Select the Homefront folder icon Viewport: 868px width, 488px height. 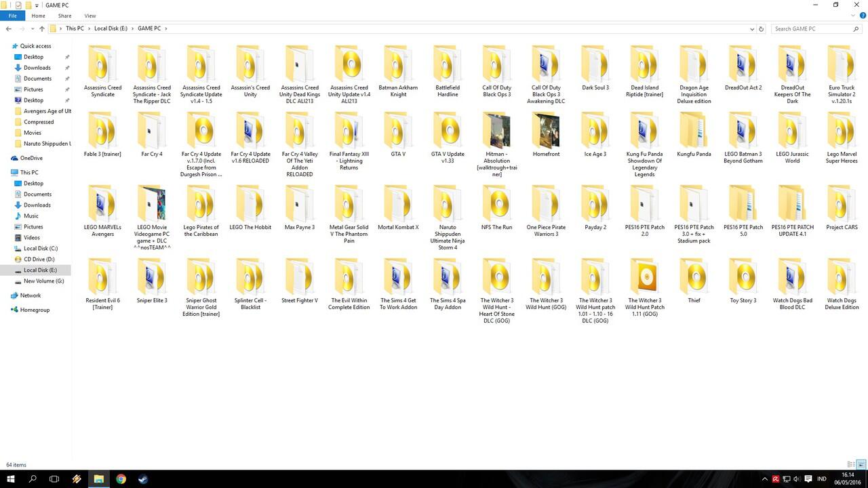[546, 130]
